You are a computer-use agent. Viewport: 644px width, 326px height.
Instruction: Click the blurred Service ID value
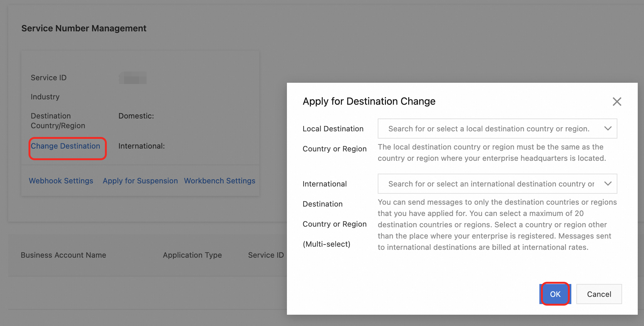tap(132, 78)
